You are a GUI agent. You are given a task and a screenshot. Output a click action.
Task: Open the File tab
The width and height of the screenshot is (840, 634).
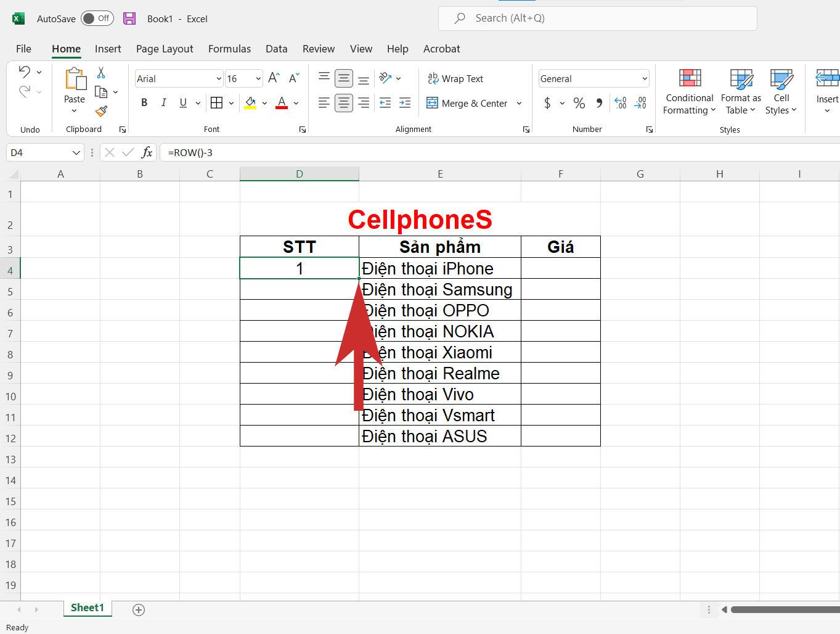(23, 49)
